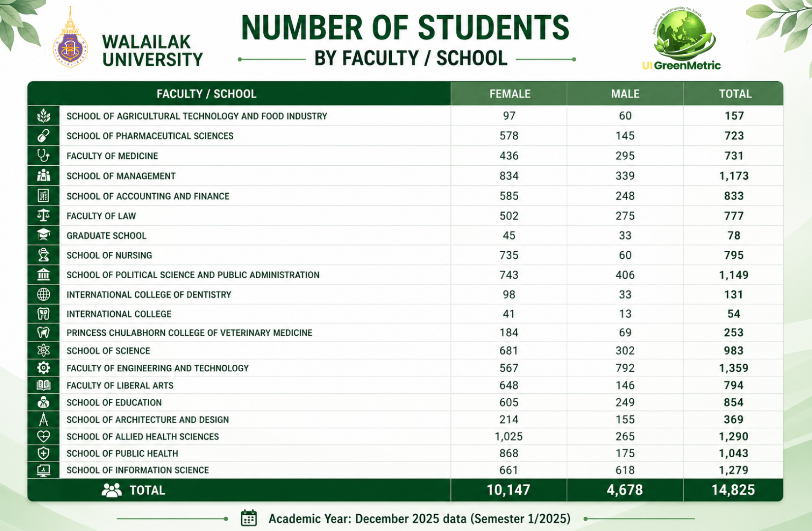812x531 pixels.
Task: Click School of Nursing row label
Action: point(109,255)
